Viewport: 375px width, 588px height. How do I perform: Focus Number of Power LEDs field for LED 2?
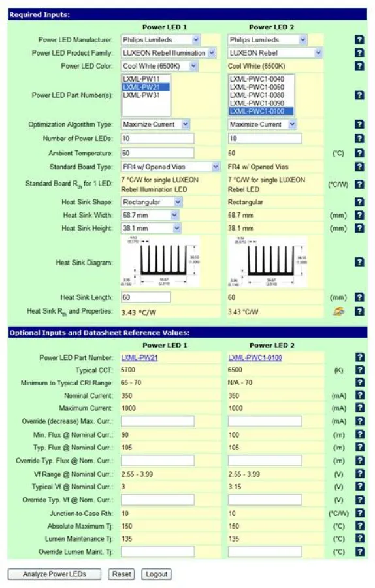(x=265, y=139)
